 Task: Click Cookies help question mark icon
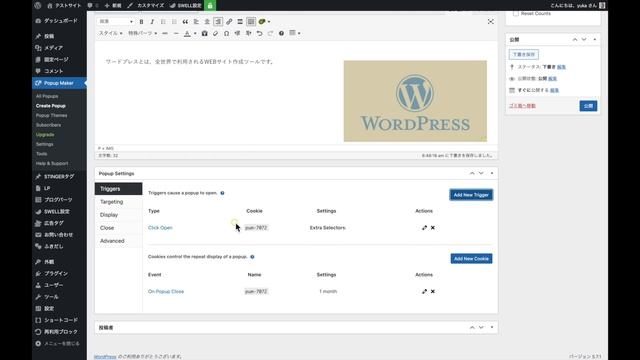(252, 257)
